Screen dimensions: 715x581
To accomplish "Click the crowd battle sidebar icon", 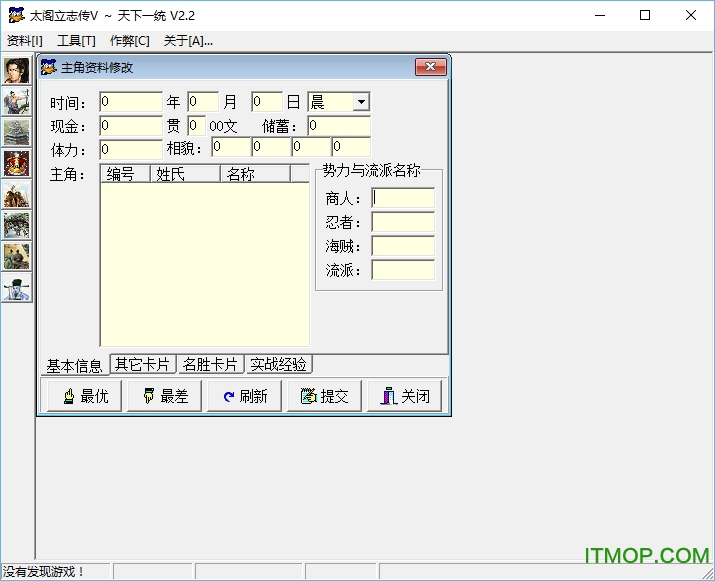I will click(16, 225).
